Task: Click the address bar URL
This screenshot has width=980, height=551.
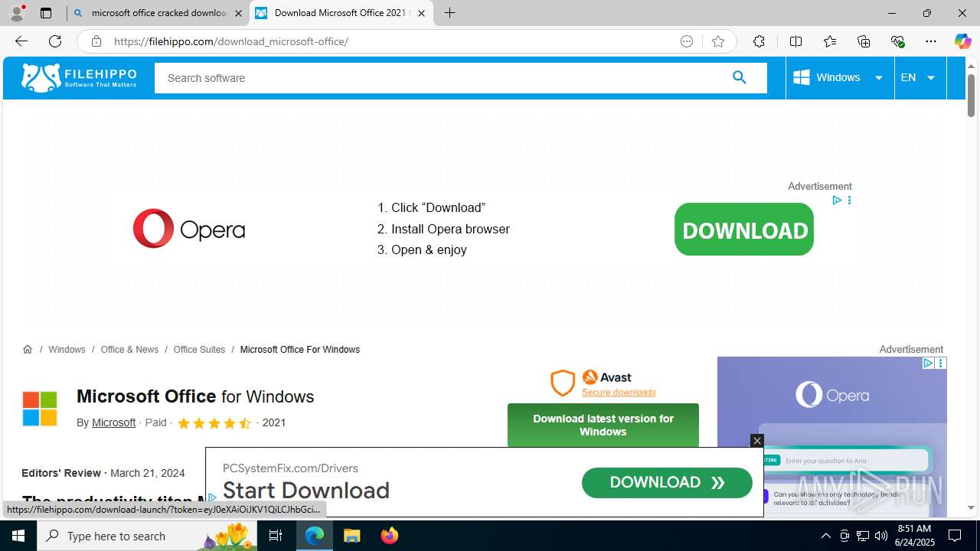Action: point(231,41)
